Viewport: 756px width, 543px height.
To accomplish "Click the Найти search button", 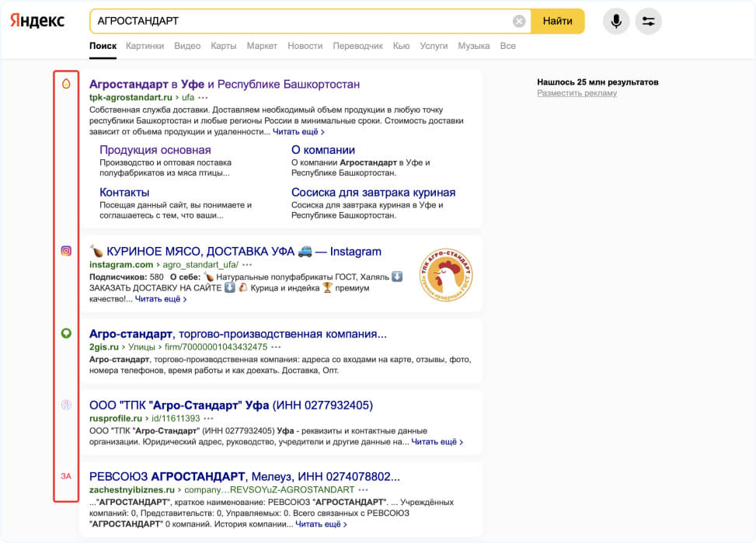I will pos(557,21).
